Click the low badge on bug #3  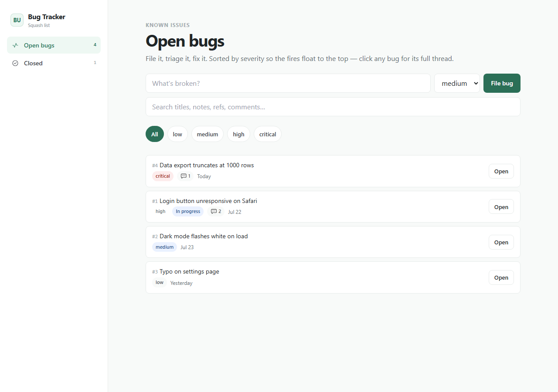tap(160, 282)
